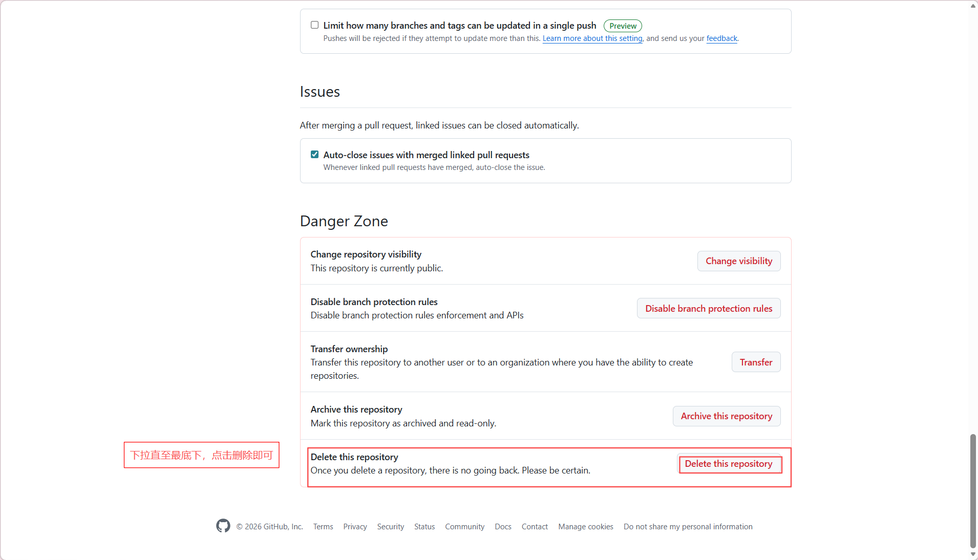
Task: Click Archive this repository button
Action: coord(726,416)
